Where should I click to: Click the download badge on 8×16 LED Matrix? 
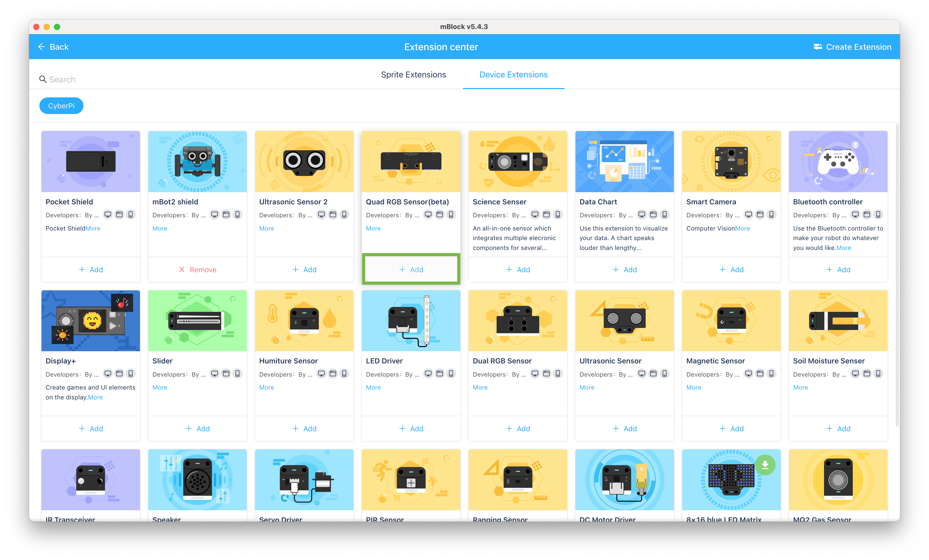(765, 465)
